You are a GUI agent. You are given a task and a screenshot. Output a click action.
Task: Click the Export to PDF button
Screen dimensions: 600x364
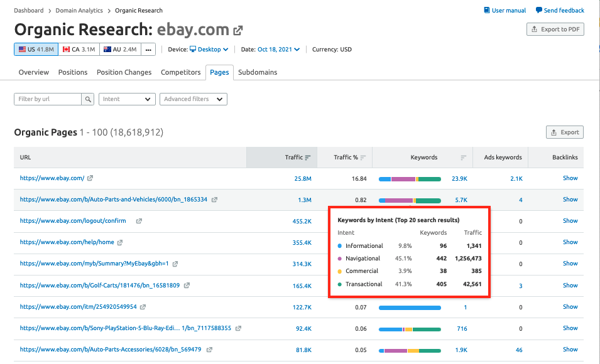coord(555,29)
